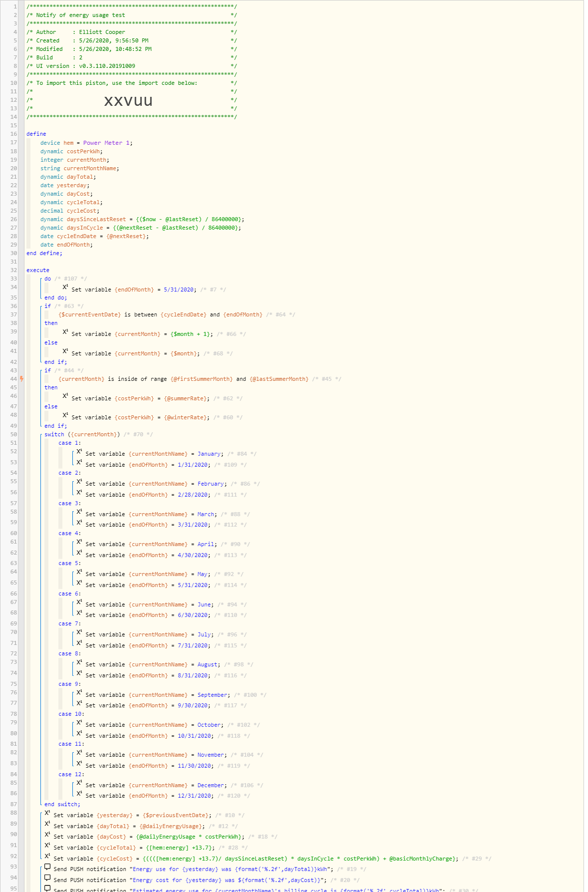Click the variable icon for currentMonth = $month + 1
This screenshot has width=588, height=892.
(65, 331)
